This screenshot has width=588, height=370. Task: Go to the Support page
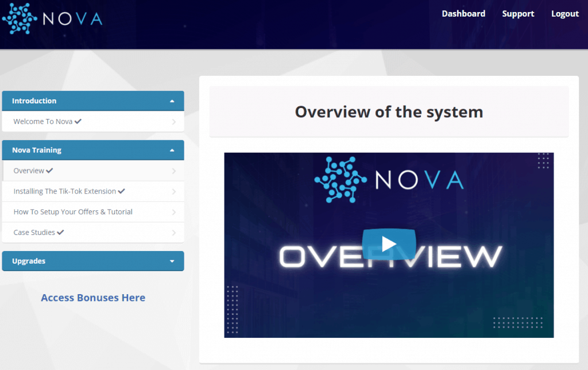pyautogui.click(x=518, y=14)
